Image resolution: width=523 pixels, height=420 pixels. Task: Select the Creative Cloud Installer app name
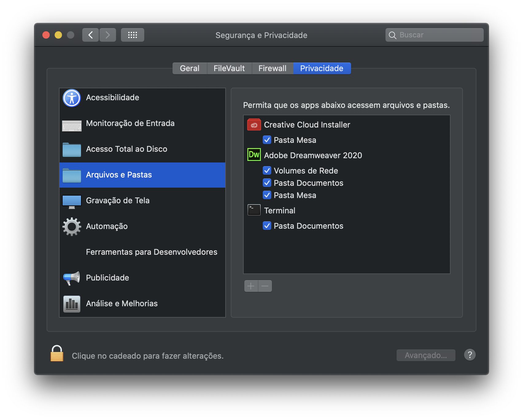pos(307,125)
